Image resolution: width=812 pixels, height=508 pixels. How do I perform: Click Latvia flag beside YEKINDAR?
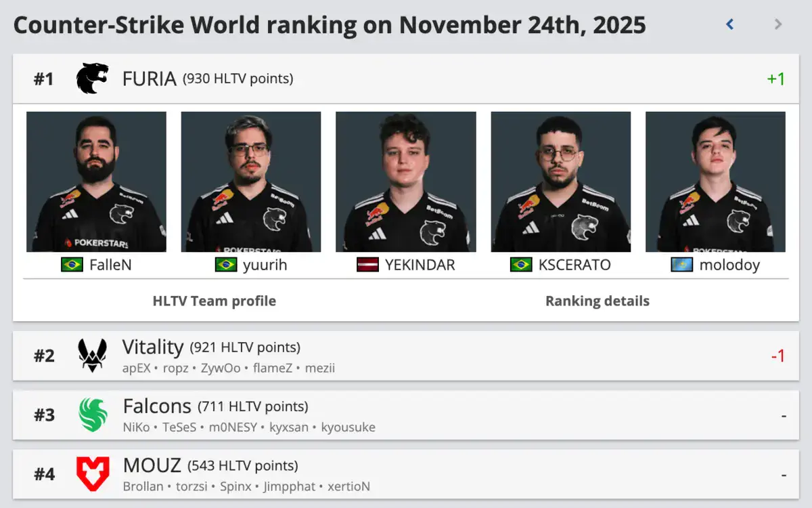[x=367, y=264]
